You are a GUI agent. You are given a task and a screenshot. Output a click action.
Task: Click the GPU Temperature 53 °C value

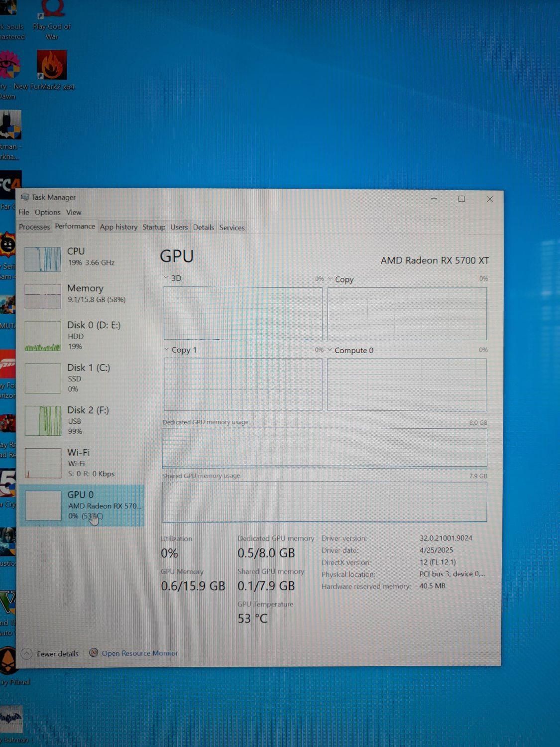pyautogui.click(x=252, y=619)
